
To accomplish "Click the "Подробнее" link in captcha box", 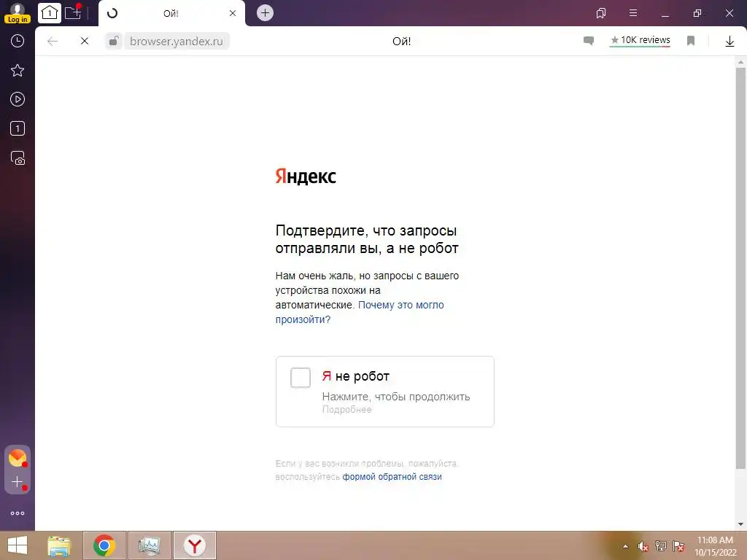I will click(347, 410).
